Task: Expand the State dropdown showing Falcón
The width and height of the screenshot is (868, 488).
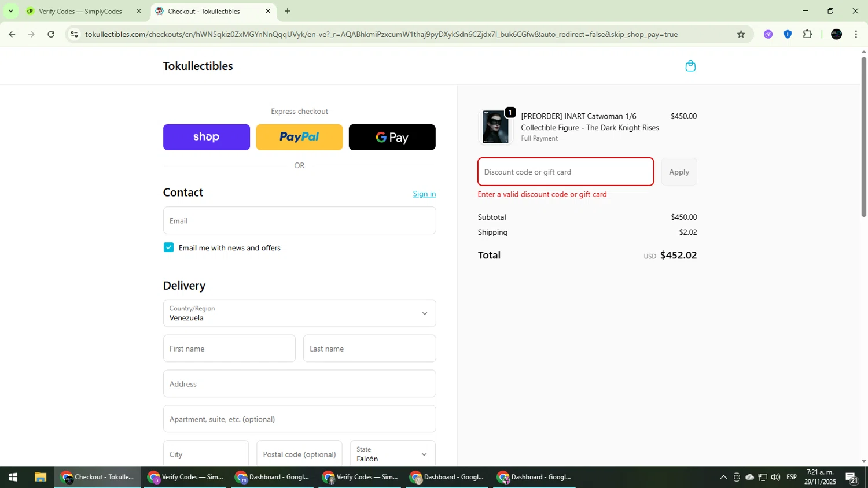Action: tap(392, 454)
